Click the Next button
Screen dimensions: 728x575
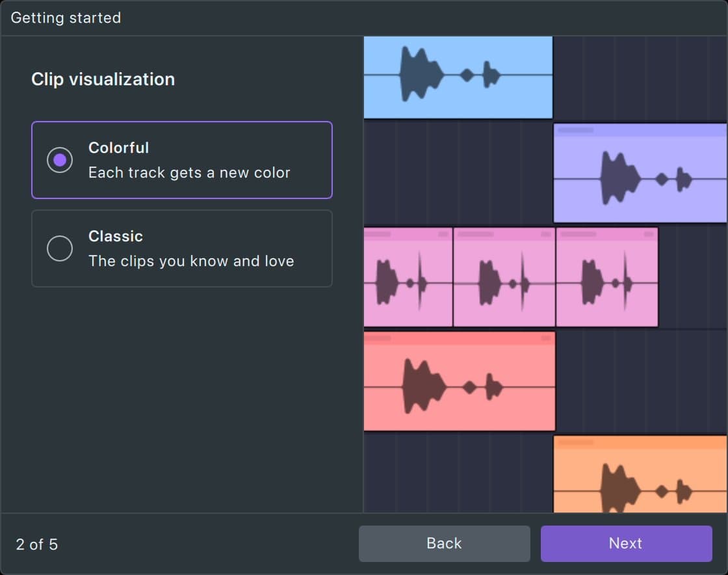tap(626, 543)
